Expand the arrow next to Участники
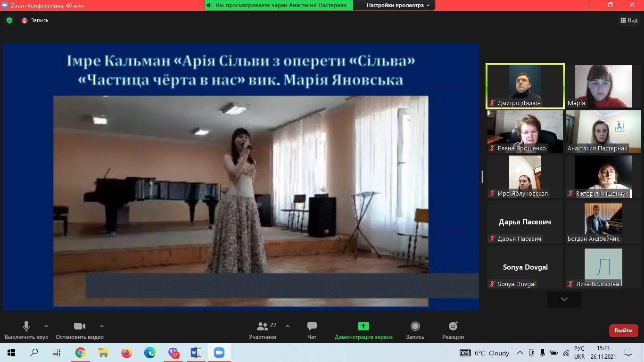Image resolution: width=644 pixels, height=362 pixels. (288, 326)
